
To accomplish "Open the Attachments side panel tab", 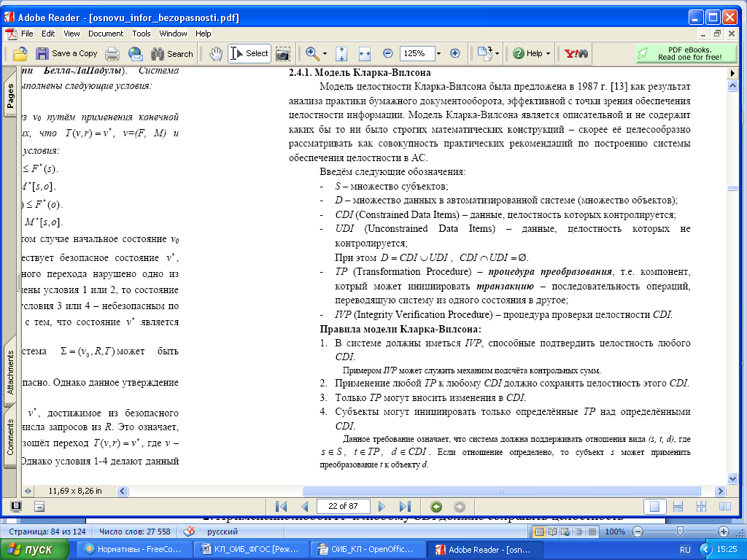I will tap(10, 372).
